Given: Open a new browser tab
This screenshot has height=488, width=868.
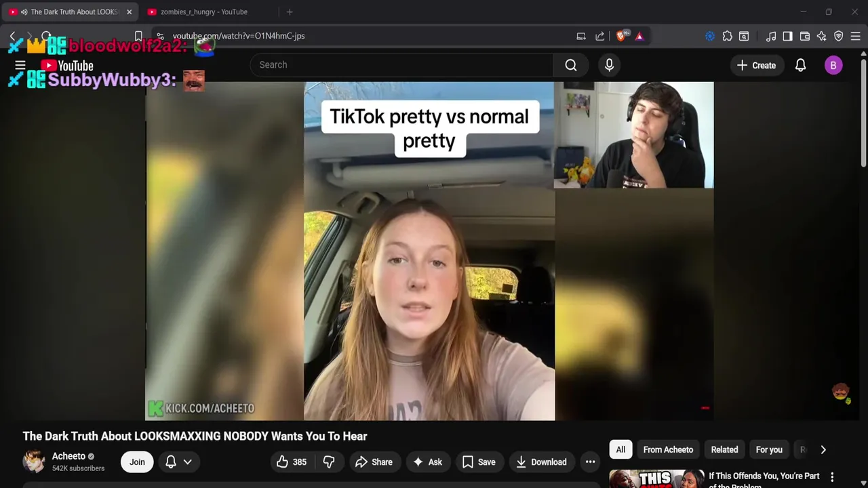Looking at the screenshot, I should (x=290, y=12).
